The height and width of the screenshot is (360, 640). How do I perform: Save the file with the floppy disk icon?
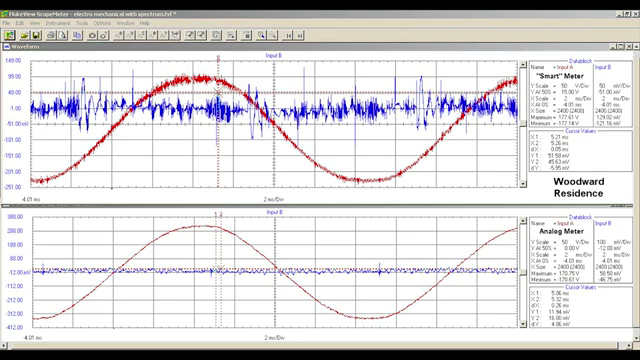[x=36, y=36]
